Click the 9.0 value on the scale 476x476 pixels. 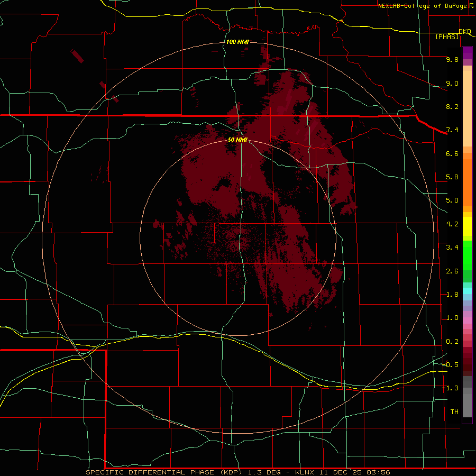pyautogui.click(x=452, y=83)
